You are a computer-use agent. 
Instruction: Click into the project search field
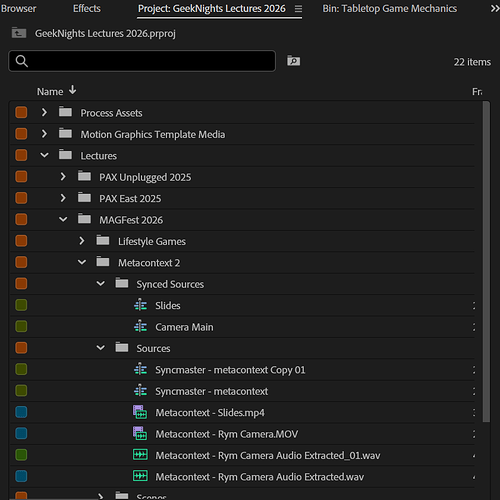(x=142, y=61)
